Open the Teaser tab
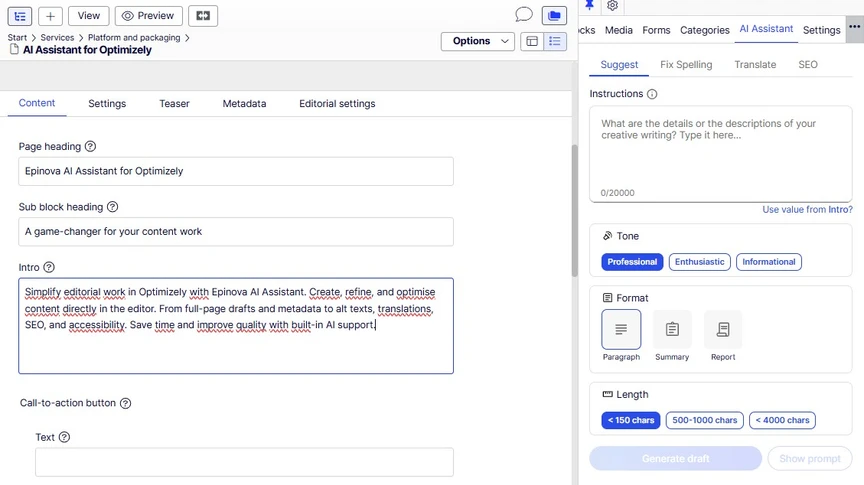The width and height of the screenshot is (864, 485). coord(174,104)
